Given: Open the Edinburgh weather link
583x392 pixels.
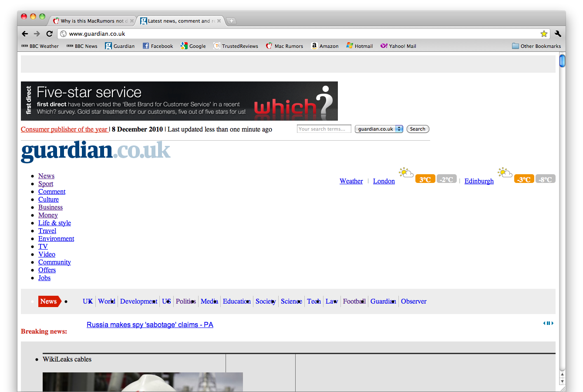Looking at the screenshot, I should (479, 181).
